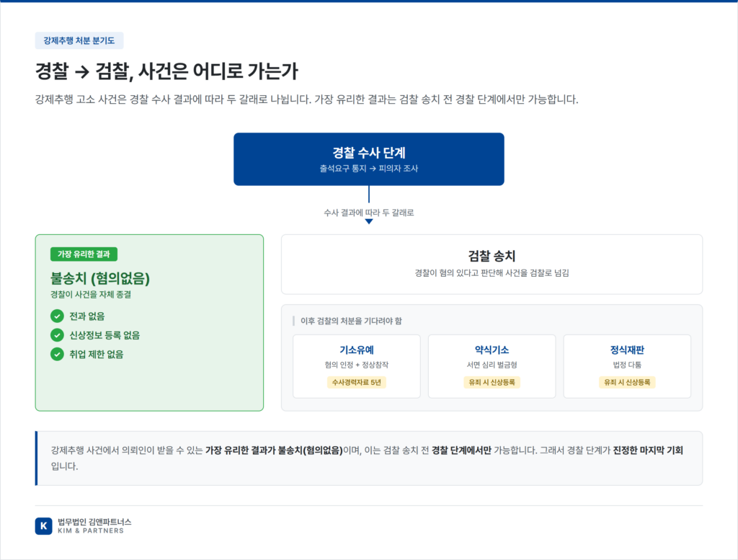Click the downward arrow below 수사 결과에 따라
The width and height of the screenshot is (738, 560).
pos(369,222)
